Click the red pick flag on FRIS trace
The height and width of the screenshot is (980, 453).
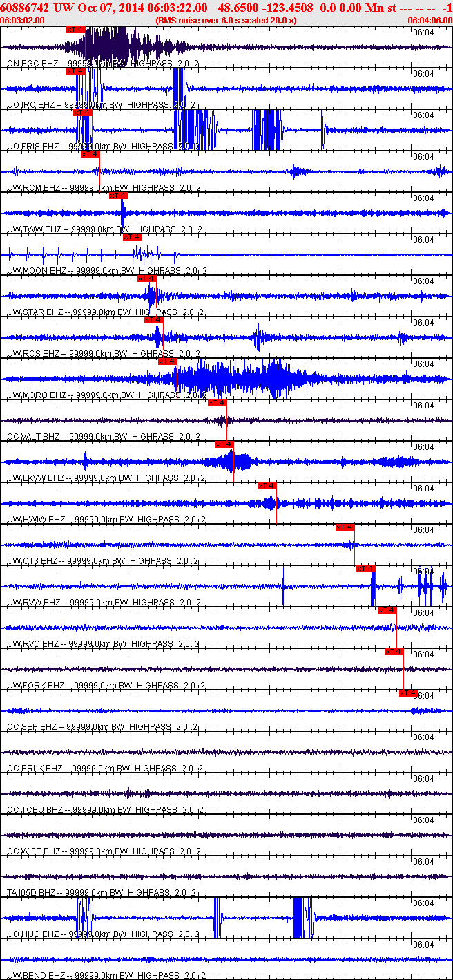pos(83,113)
